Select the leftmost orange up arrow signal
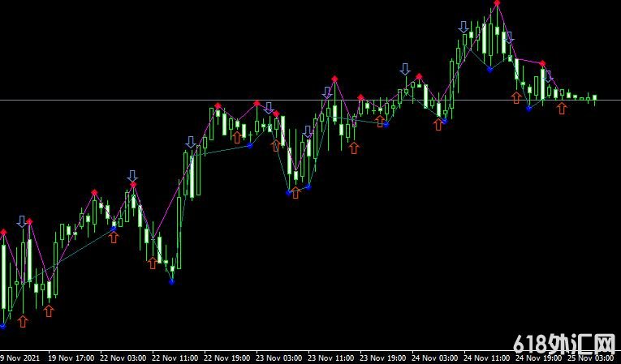 pos(23,321)
